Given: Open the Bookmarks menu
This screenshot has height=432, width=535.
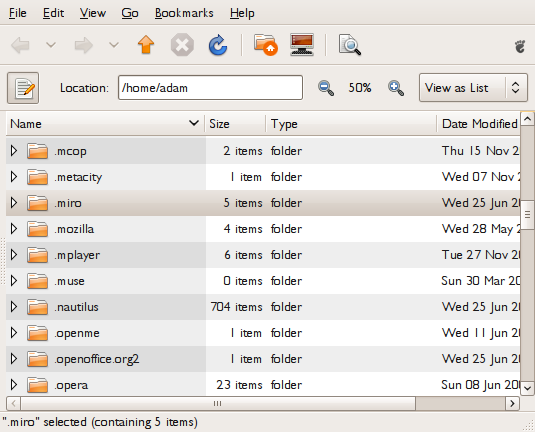Looking at the screenshot, I should [184, 13].
